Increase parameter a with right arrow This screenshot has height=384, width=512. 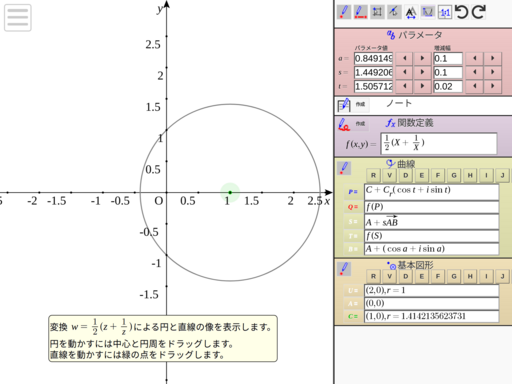coord(422,58)
